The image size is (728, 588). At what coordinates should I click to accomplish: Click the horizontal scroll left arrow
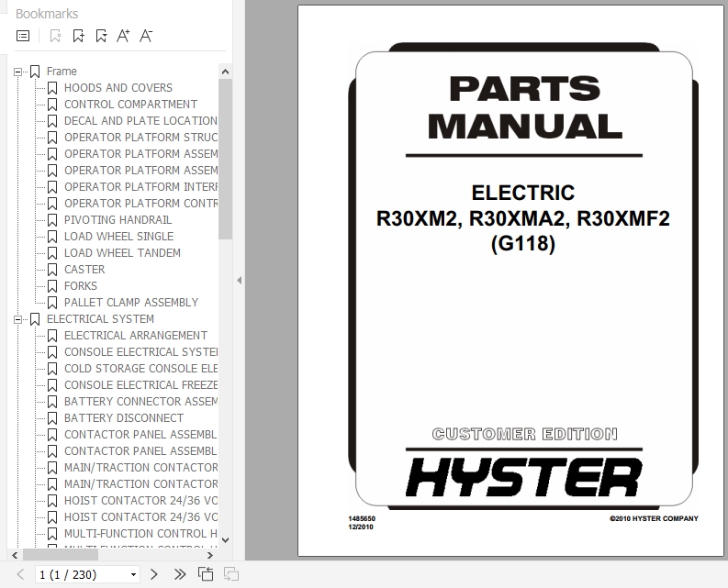pos(15,555)
